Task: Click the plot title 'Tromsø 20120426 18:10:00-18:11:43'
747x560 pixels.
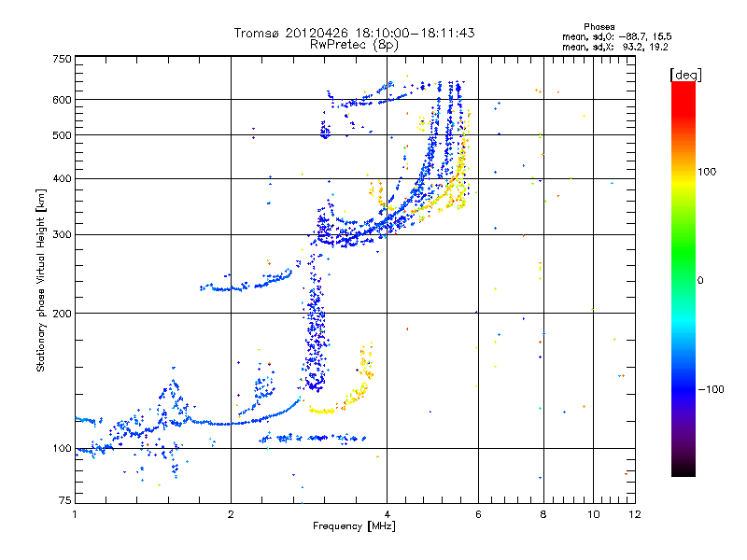Action: point(354,33)
